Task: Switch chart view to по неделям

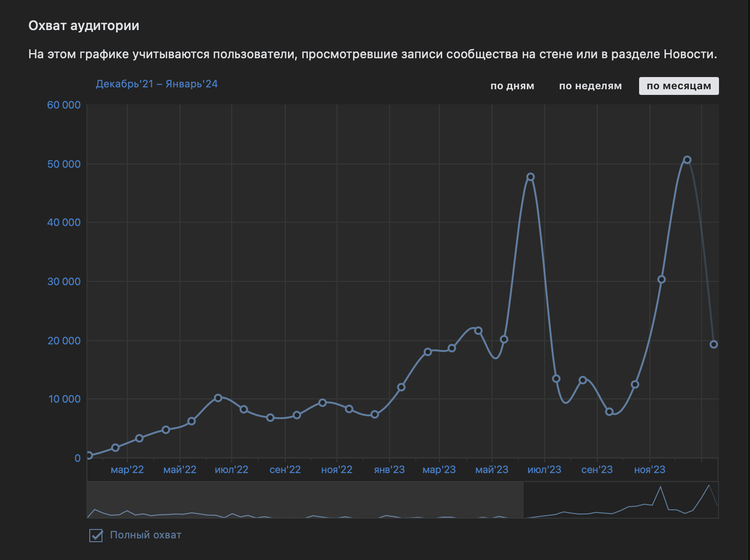Action: click(590, 86)
